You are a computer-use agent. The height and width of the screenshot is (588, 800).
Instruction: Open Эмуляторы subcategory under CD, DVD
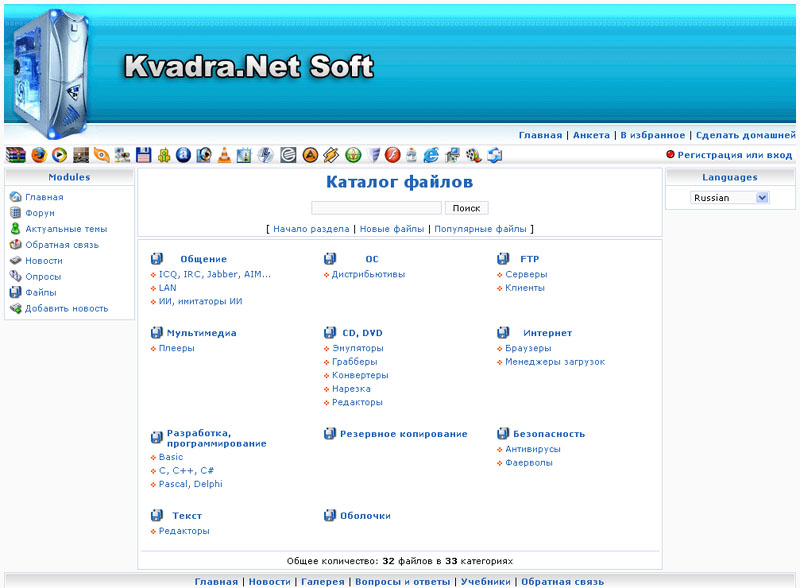pyautogui.click(x=358, y=348)
